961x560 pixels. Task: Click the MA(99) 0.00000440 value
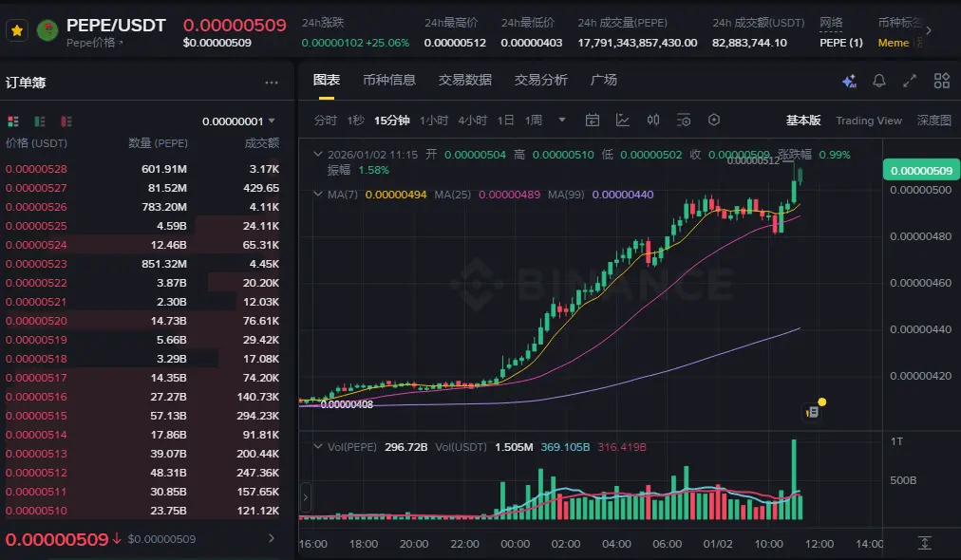(623, 195)
